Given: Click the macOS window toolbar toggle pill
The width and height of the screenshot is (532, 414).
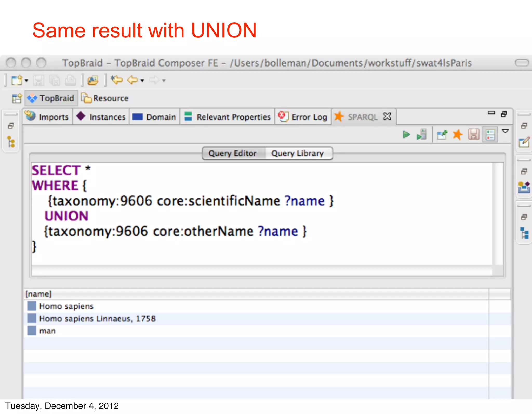Looking at the screenshot, I should [x=522, y=63].
